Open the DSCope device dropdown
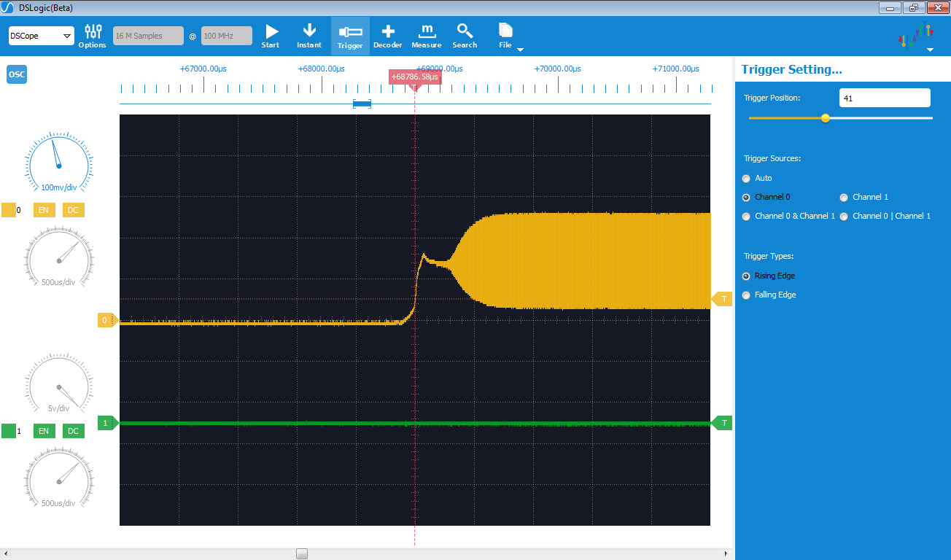This screenshot has height=560, width=951. pos(41,36)
